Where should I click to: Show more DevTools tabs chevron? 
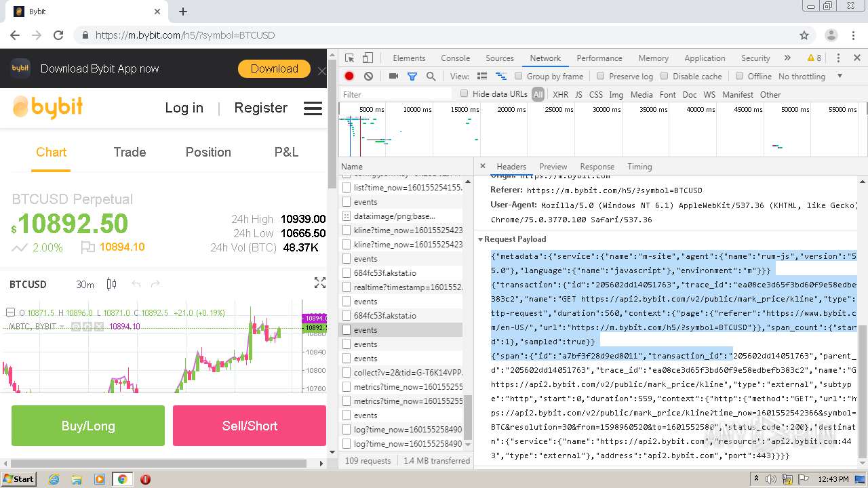click(x=787, y=58)
